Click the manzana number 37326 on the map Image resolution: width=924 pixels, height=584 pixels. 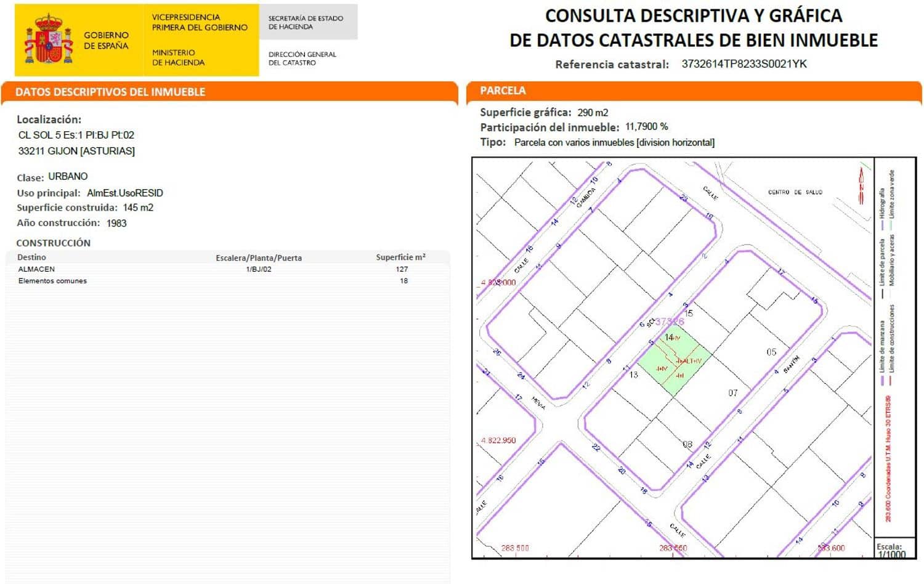coord(668,320)
